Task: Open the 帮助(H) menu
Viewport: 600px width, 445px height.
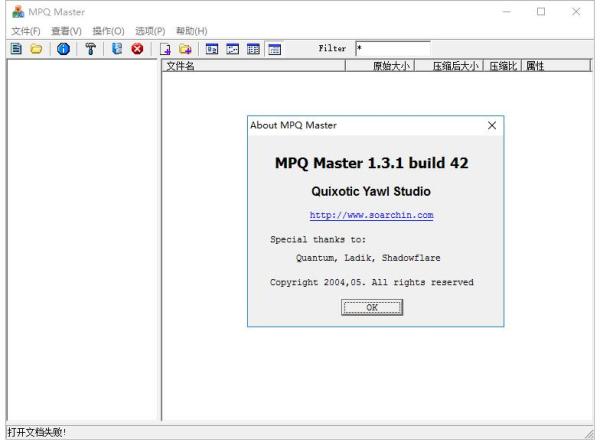Action: point(191,31)
